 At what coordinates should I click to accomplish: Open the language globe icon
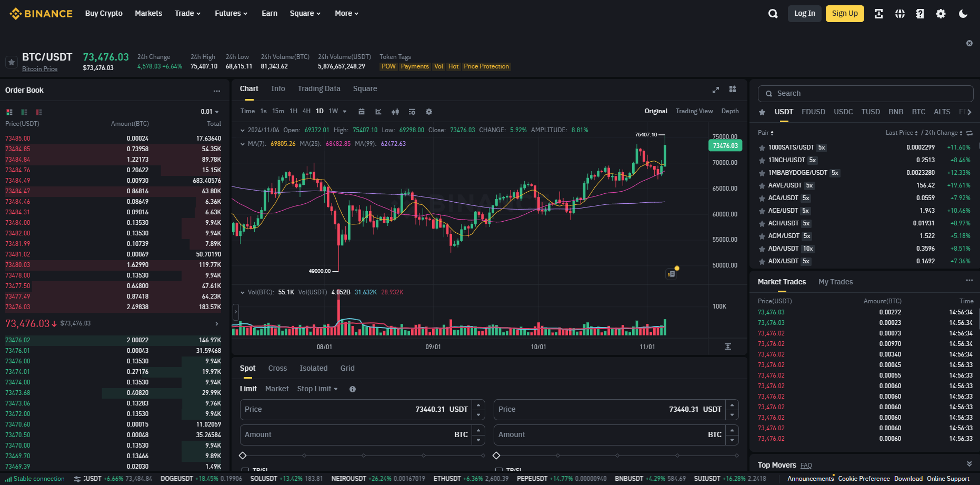900,14
